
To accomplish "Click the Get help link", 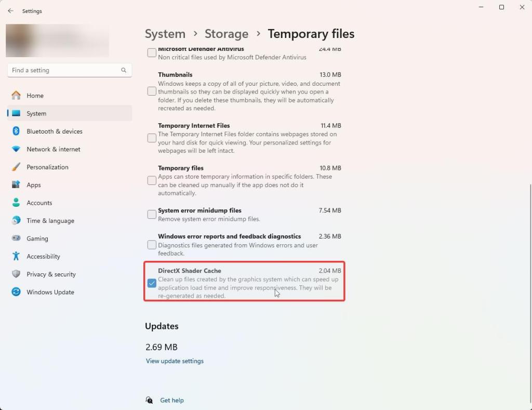I will [x=172, y=400].
